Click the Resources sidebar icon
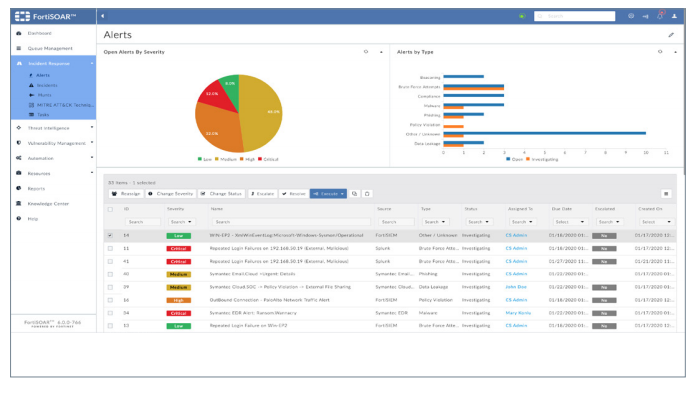The image size is (698, 395). 19,173
